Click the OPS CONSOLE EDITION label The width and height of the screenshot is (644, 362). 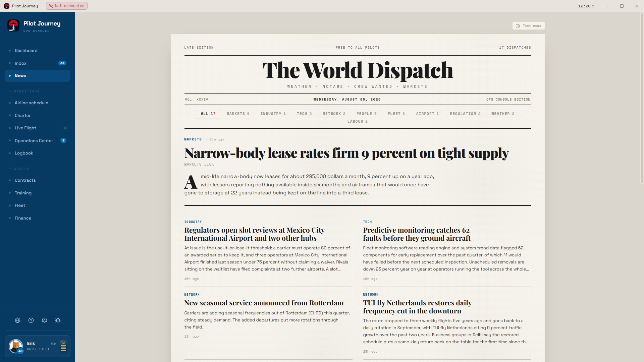tap(508, 100)
